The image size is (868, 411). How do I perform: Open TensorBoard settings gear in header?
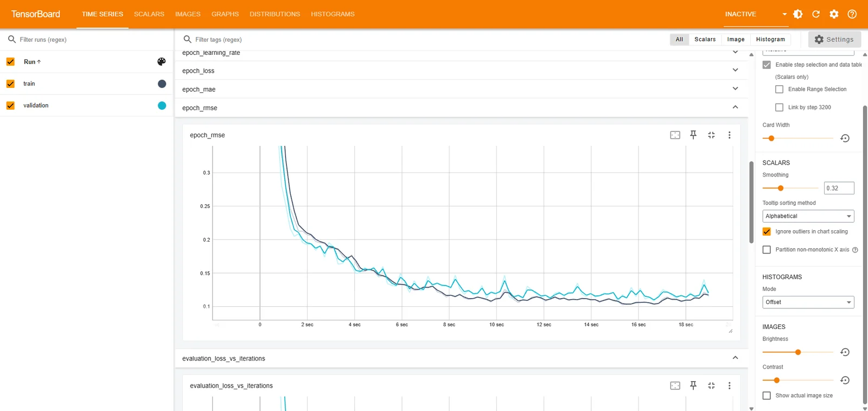834,14
